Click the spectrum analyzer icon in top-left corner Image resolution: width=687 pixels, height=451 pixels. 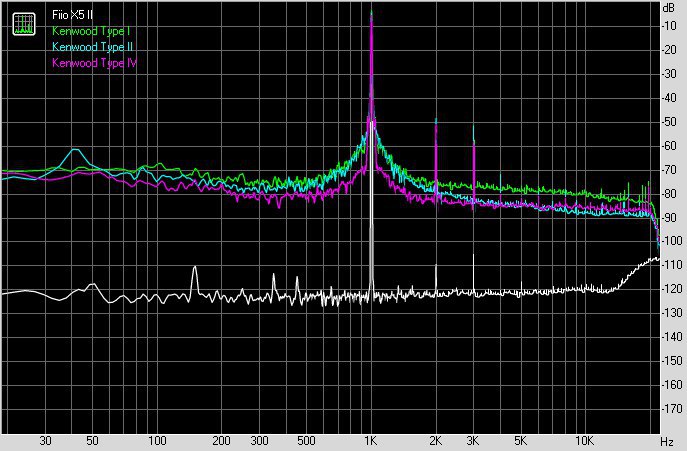[24, 24]
